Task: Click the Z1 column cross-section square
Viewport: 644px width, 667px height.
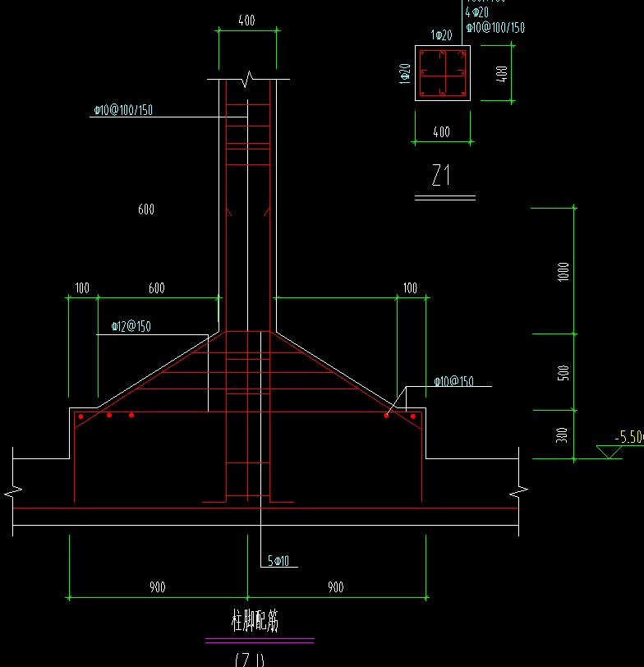Action: [x=443, y=73]
